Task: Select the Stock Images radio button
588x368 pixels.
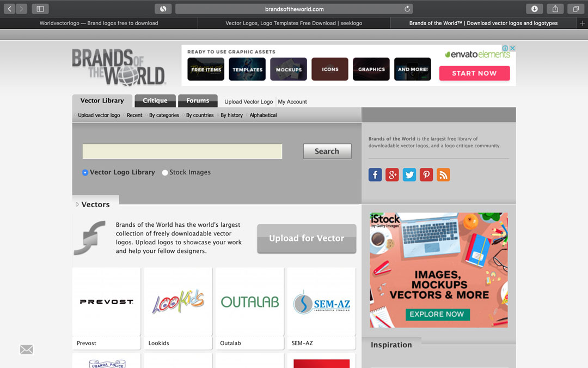Action: pyautogui.click(x=164, y=172)
